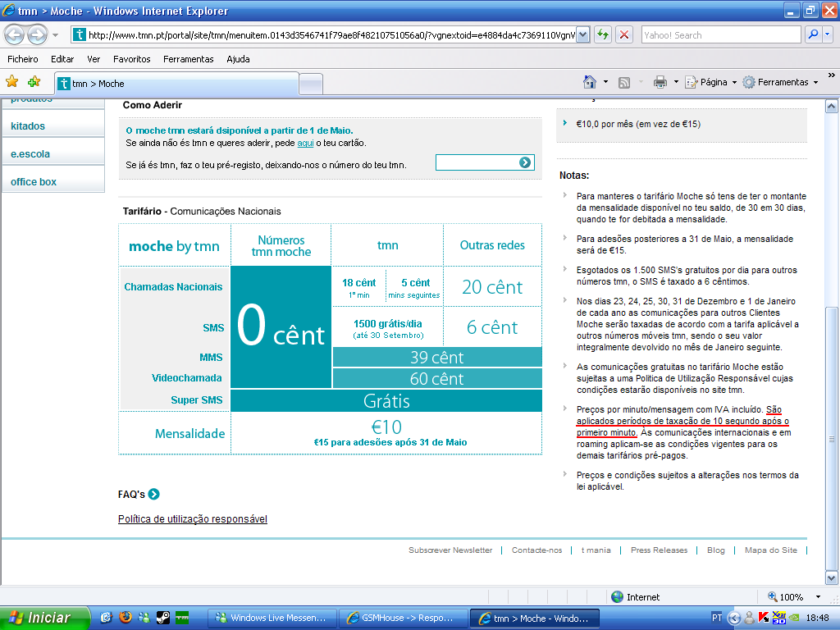This screenshot has height=630, width=840.
Task: Click the 100% zoom level button
Action: [x=786, y=597]
